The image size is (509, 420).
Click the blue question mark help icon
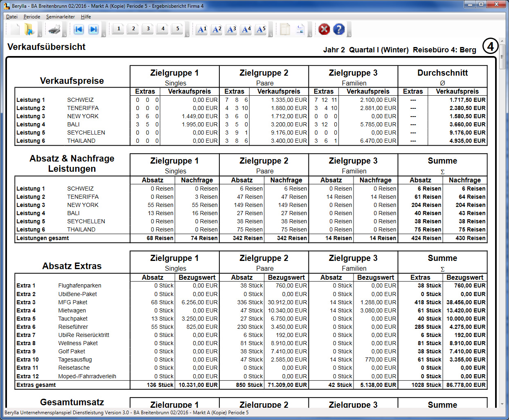(339, 29)
